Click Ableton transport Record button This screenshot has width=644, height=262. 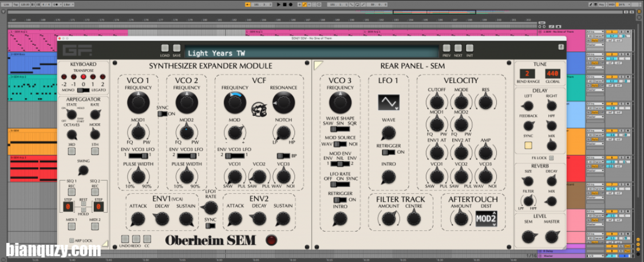point(290,4)
